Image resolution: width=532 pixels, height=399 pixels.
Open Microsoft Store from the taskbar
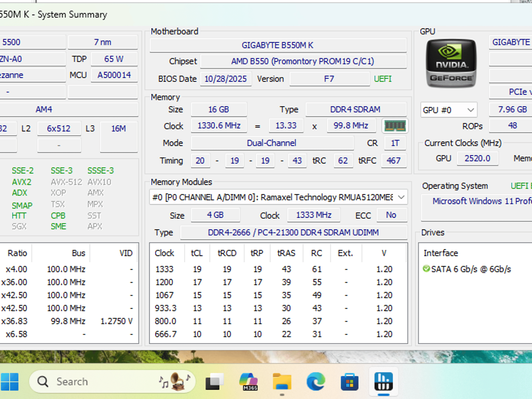350,382
